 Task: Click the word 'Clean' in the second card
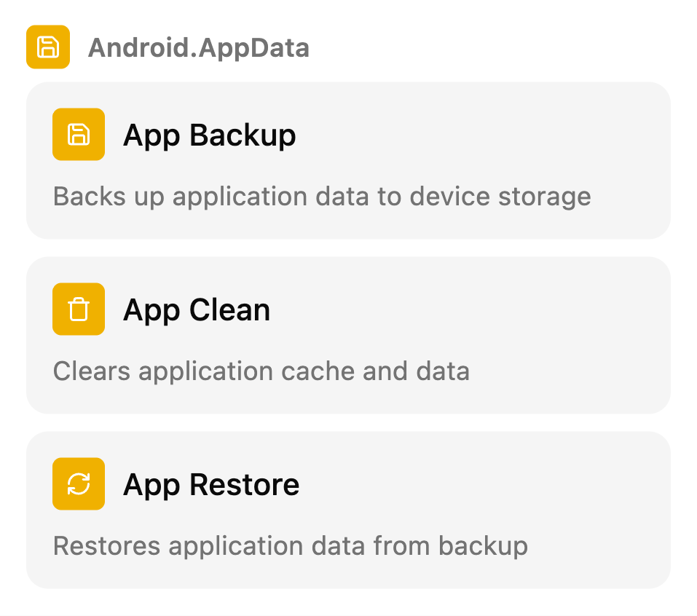tap(230, 309)
